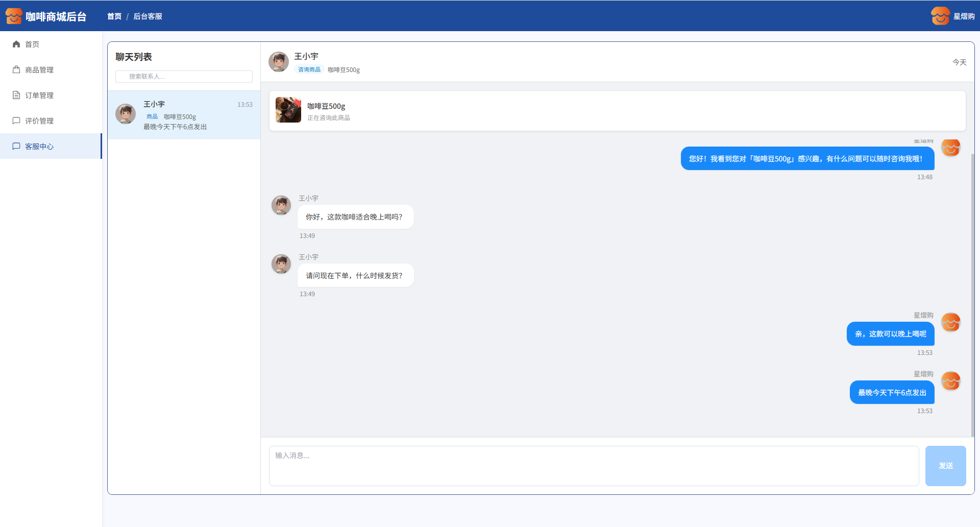Click the 最晚今天下午6点发出 message bubble
980x527 pixels.
[892, 393]
